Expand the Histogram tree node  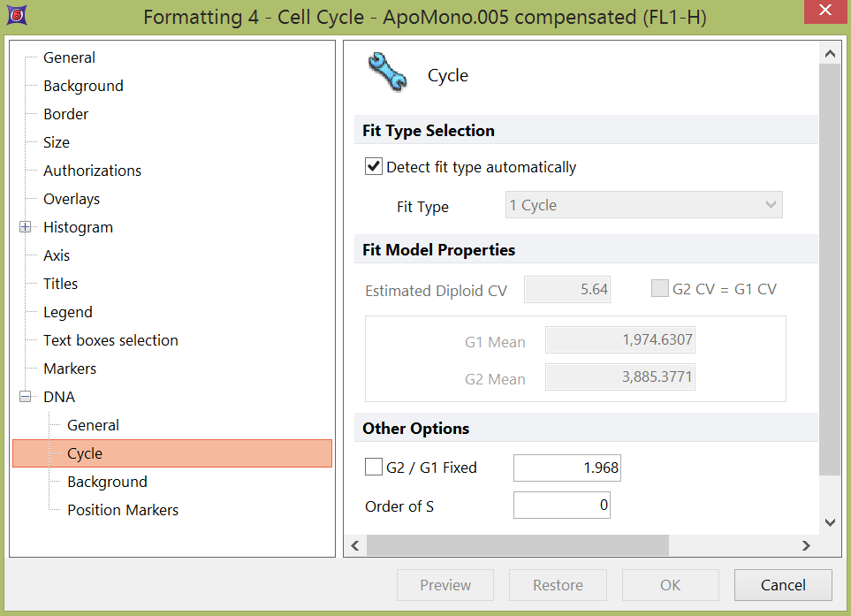pos(25,227)
